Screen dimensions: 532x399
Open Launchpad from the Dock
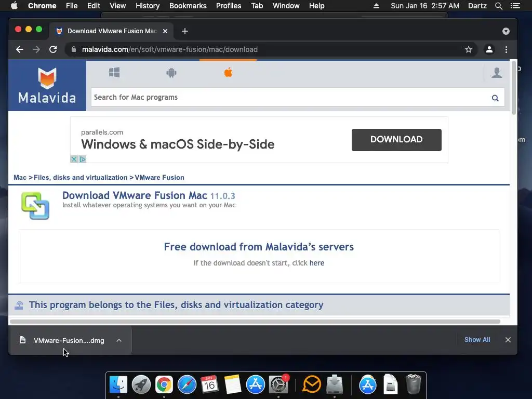(x=141, y=385)
